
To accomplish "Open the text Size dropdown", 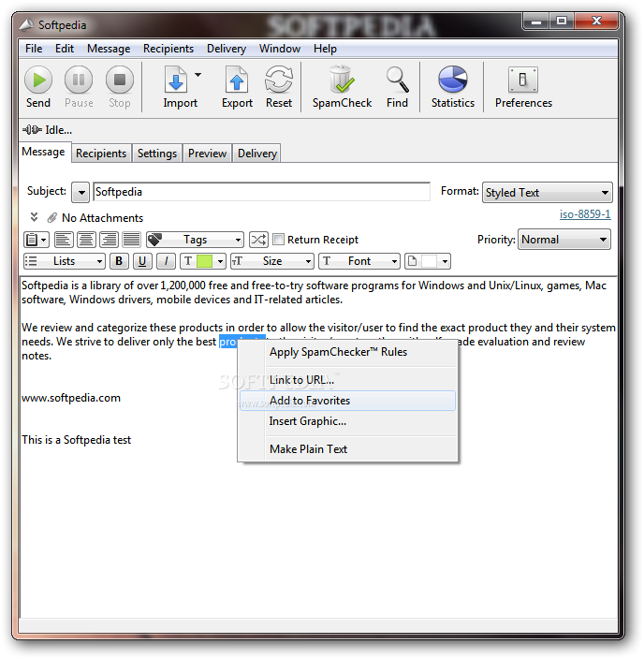I will 272,261.
